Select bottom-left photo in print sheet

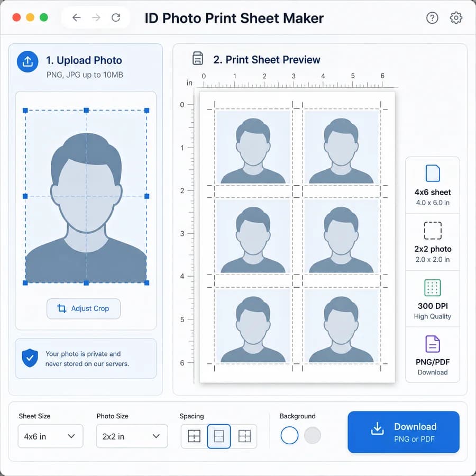253,325
